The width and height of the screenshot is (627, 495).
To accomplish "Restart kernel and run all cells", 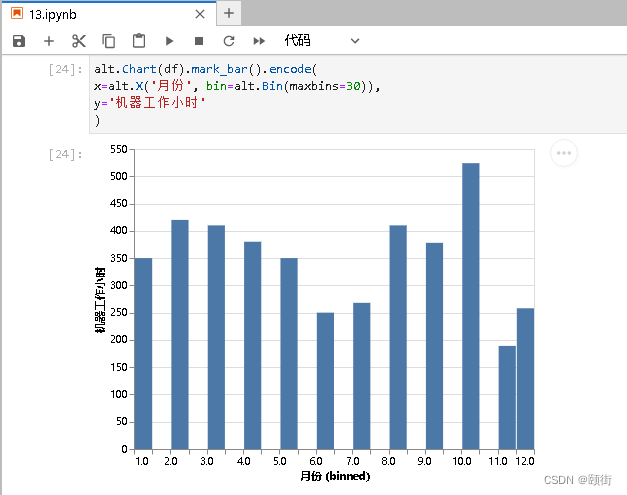I will pyautogui.click(x=259, y=41).
